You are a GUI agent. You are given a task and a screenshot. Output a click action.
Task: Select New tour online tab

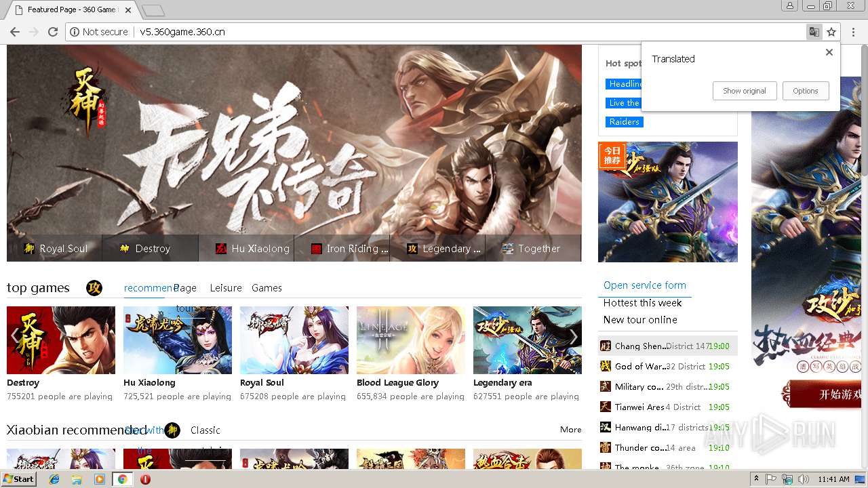(640, 320)
